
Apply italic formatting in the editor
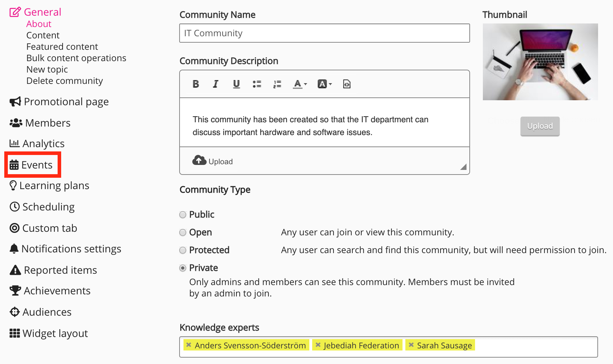coord(215,84)
